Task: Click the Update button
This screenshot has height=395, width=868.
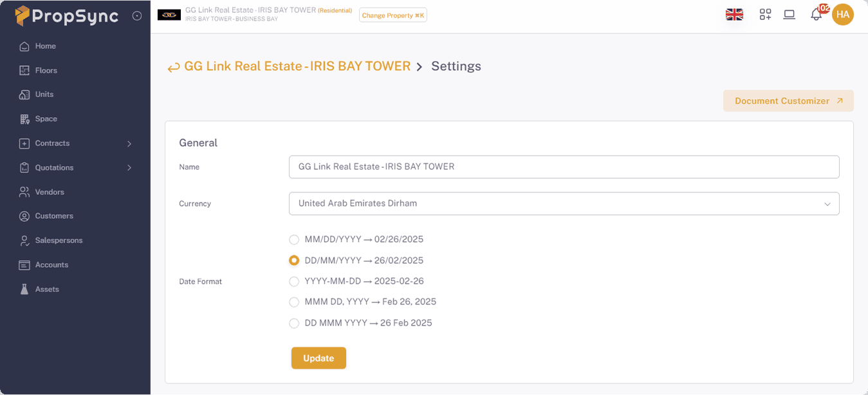Action: click(x=319, y=358)
